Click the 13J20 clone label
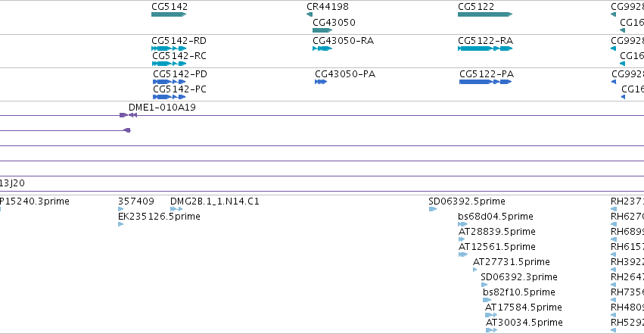The image size is (644, 334). coord(12,183)
